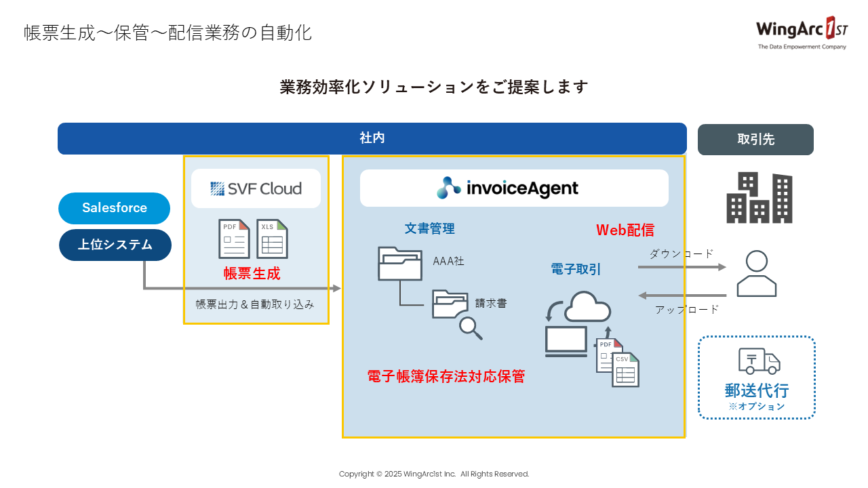Select the person user icon
This screenshot has height=488, width=868.
click(756, 273)
